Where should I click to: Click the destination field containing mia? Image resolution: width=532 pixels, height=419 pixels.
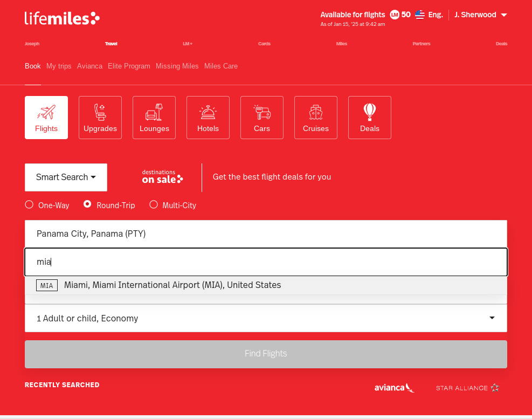266,262
